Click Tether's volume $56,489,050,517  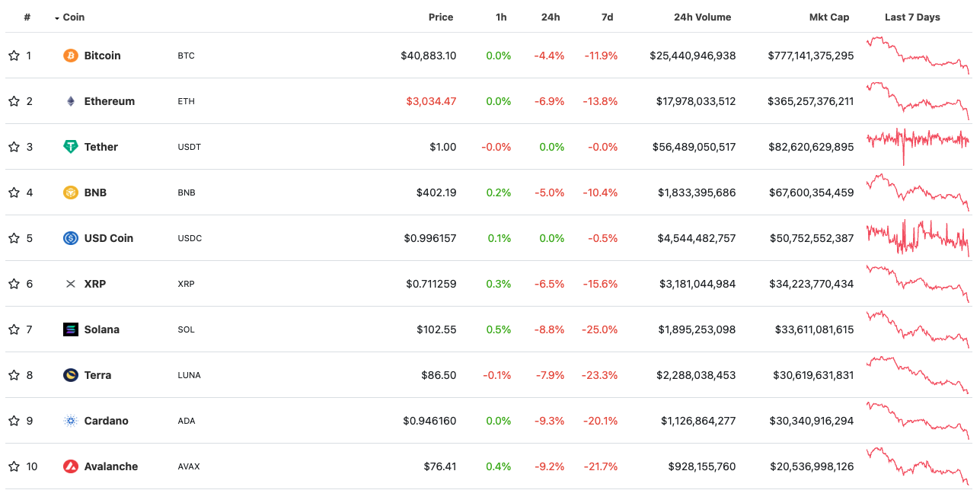tap(694, 147)
